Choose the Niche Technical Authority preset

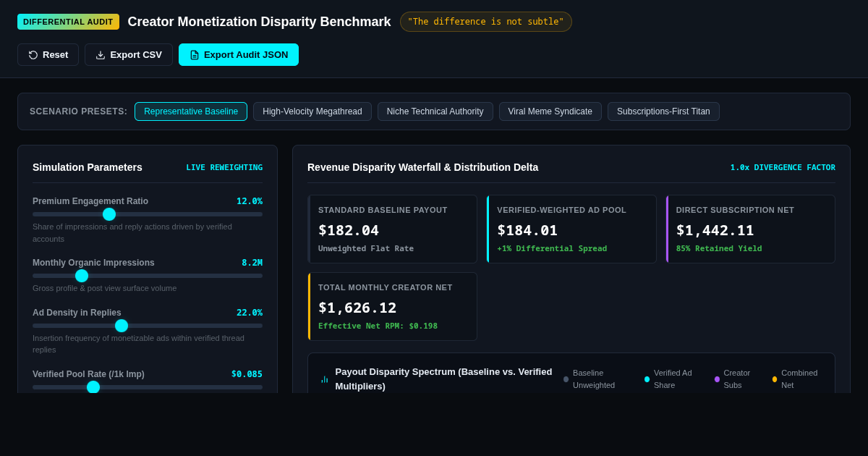click(x=435, y=111)
